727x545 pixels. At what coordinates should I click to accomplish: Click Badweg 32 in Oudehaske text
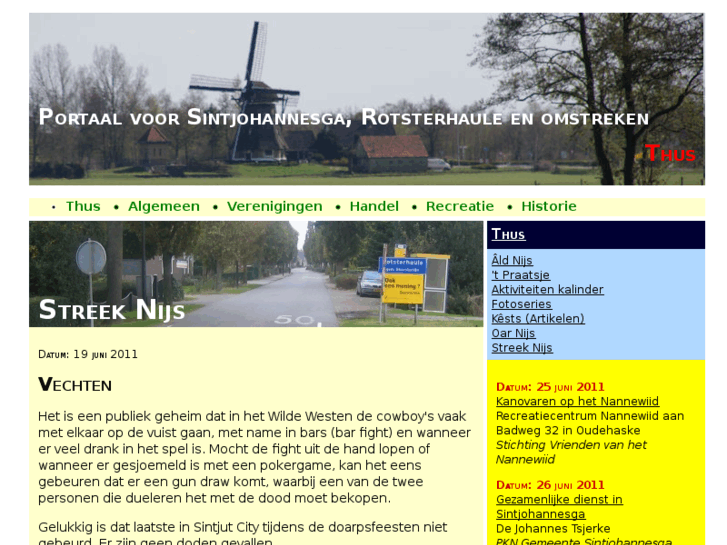coord(568,430)
